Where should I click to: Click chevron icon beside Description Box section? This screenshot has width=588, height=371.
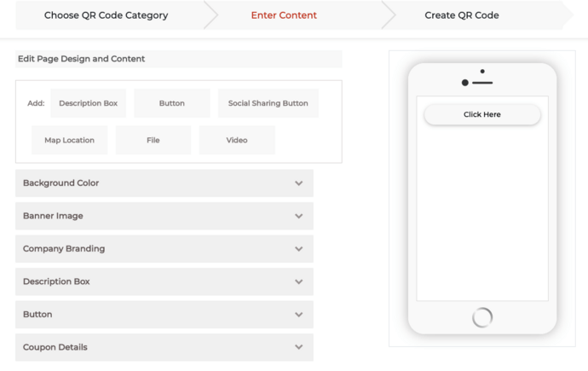(x=298, y=281)
